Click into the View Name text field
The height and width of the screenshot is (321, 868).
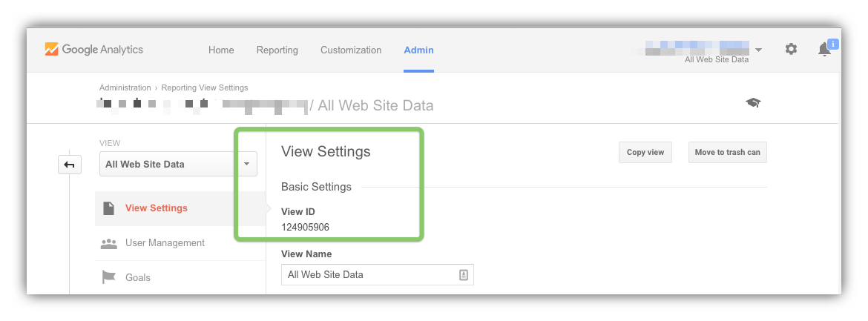tap(378, 275)
